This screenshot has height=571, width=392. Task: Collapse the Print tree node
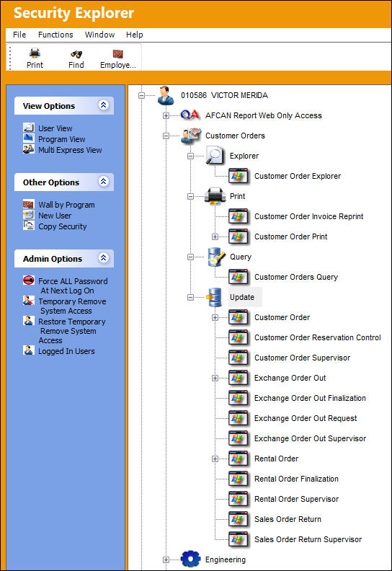click(x=190, y=197)
